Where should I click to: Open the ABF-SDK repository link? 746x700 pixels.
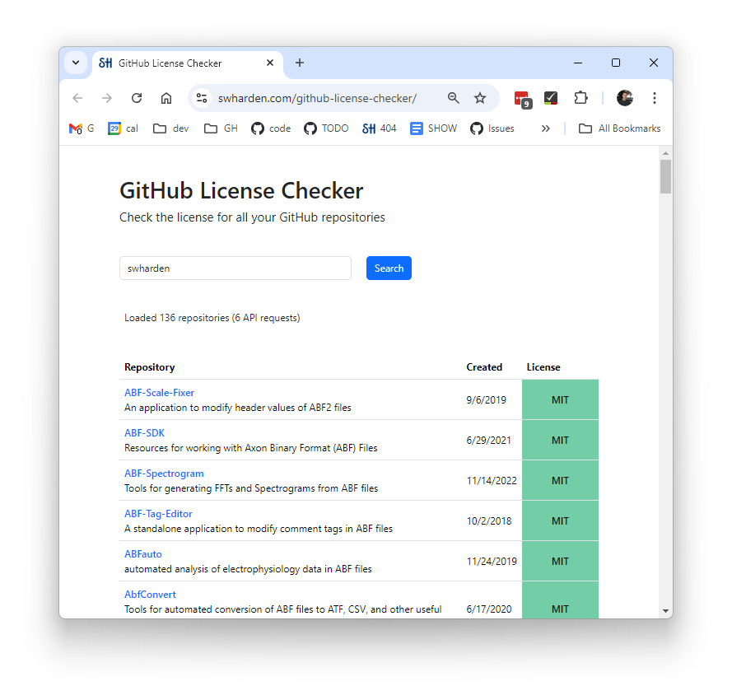(145, 433)
